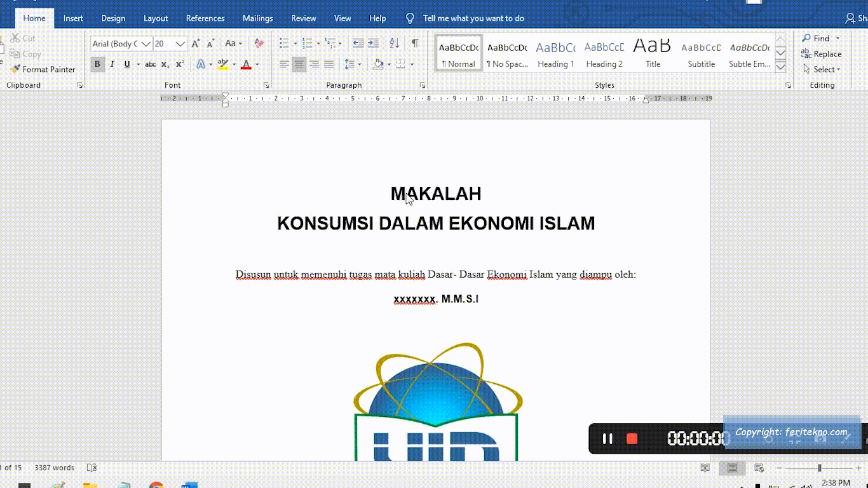Open the Tell me lightbulb search
The image size is (868, 488).
tap(410, 18)
